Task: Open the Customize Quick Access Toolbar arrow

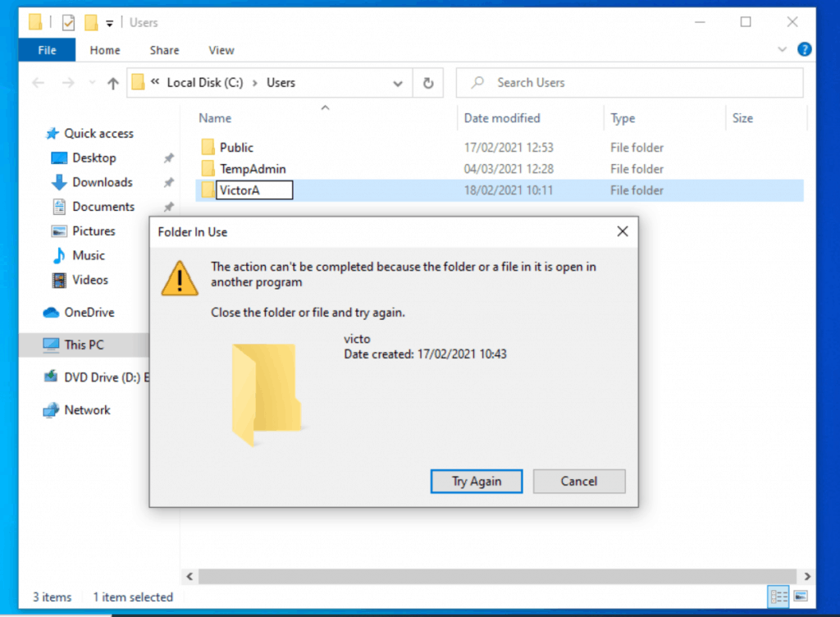Action: pos(109,23)
